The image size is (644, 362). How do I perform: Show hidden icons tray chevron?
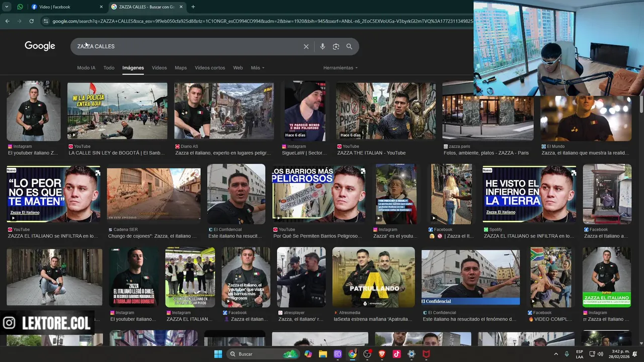pyautogui.click(x=556, y=354)
